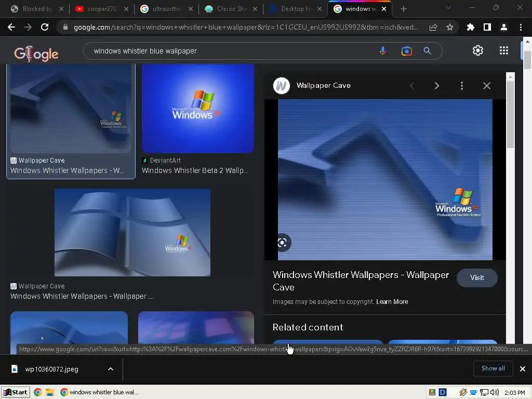The height and width of the screenshot is (399, 532).
Task: Search by image with Google Lens camera
Action: 406,51
